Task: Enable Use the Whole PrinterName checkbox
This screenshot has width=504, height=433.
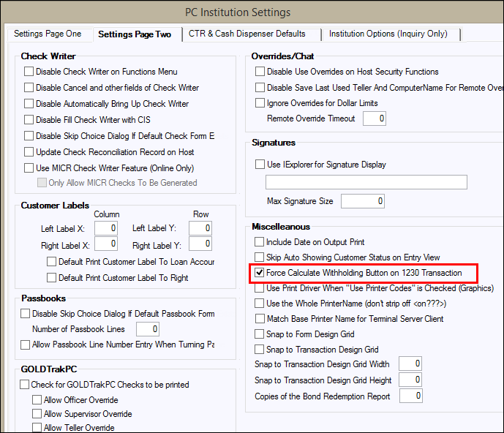Action: point(259,304)
